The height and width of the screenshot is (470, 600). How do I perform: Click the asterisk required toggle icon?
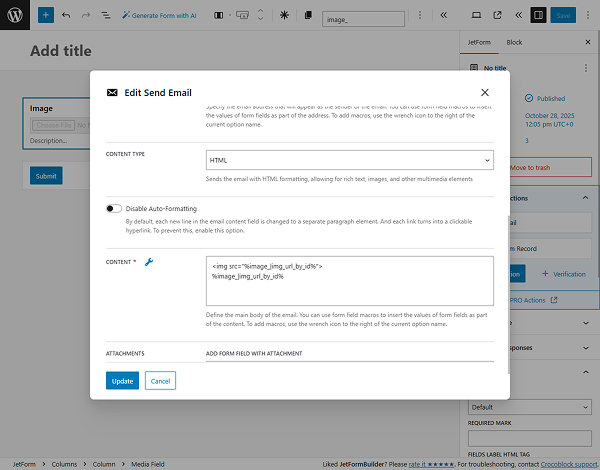coord(284,15)
